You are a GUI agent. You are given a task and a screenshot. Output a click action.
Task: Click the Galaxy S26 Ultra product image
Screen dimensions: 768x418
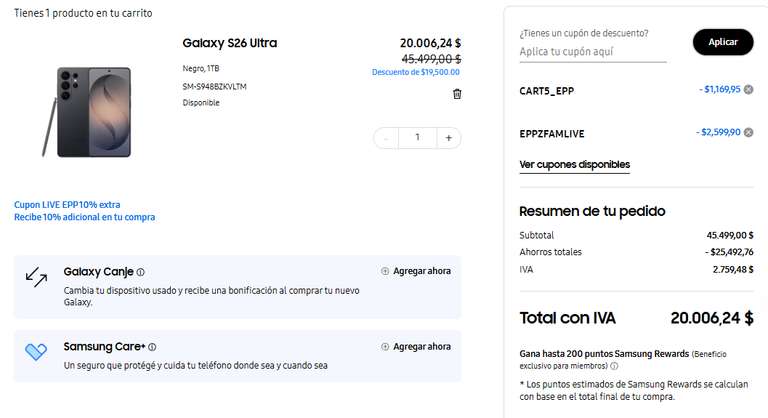tap(88, 112)
